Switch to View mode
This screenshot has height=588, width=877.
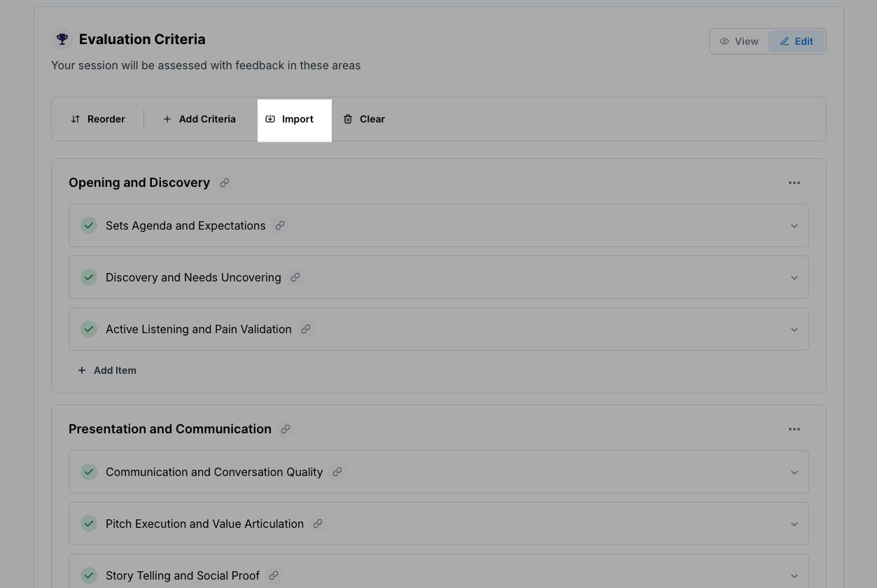coord(739,41)
